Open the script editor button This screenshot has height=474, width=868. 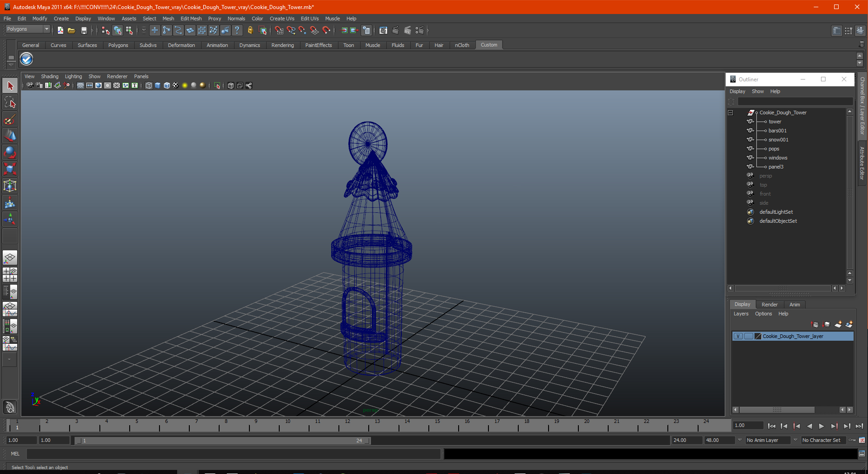pyautogui.click(x=862, y=454)
